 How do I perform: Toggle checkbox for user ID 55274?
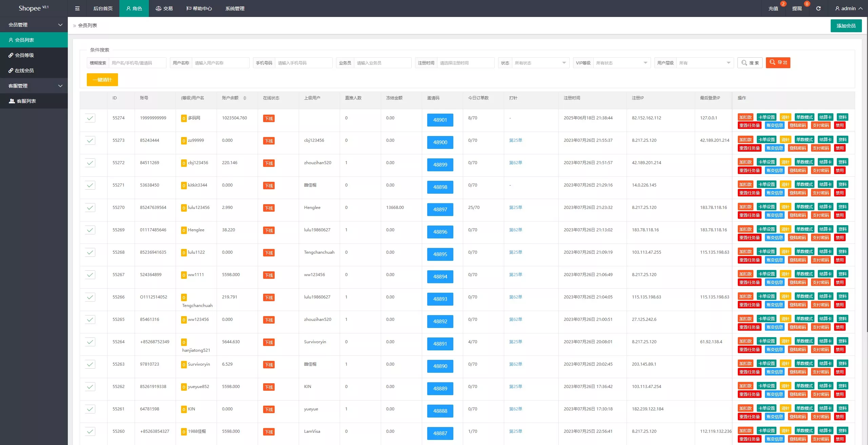90,118
